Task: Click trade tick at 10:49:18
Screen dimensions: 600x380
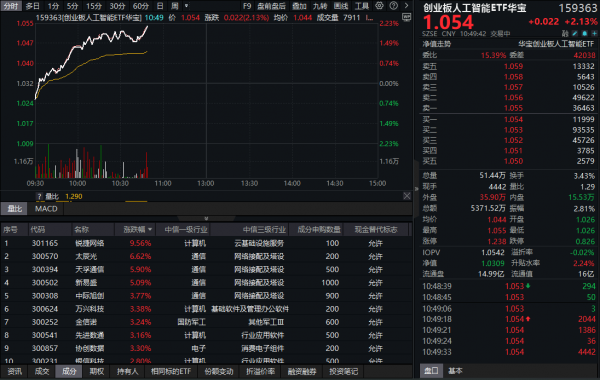Action: point(509,319)
